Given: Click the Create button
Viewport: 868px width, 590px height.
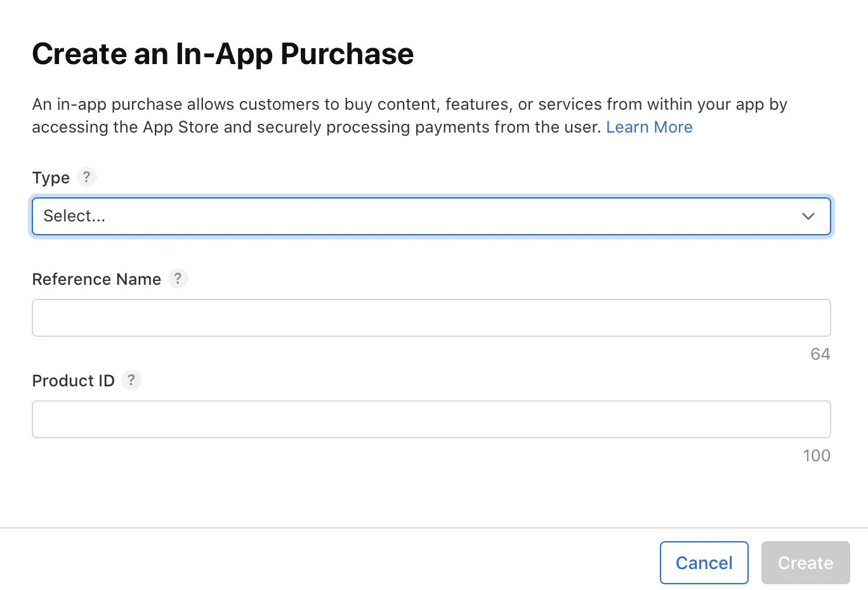Looking at the screenshot, I should tap(805, 563).
